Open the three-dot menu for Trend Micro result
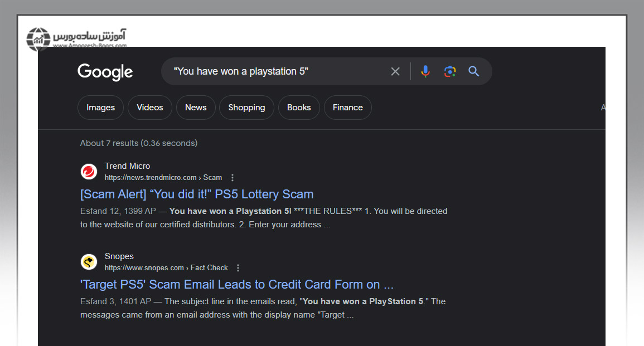The height and width of the screenshot is (346, 644). (233, 178)
